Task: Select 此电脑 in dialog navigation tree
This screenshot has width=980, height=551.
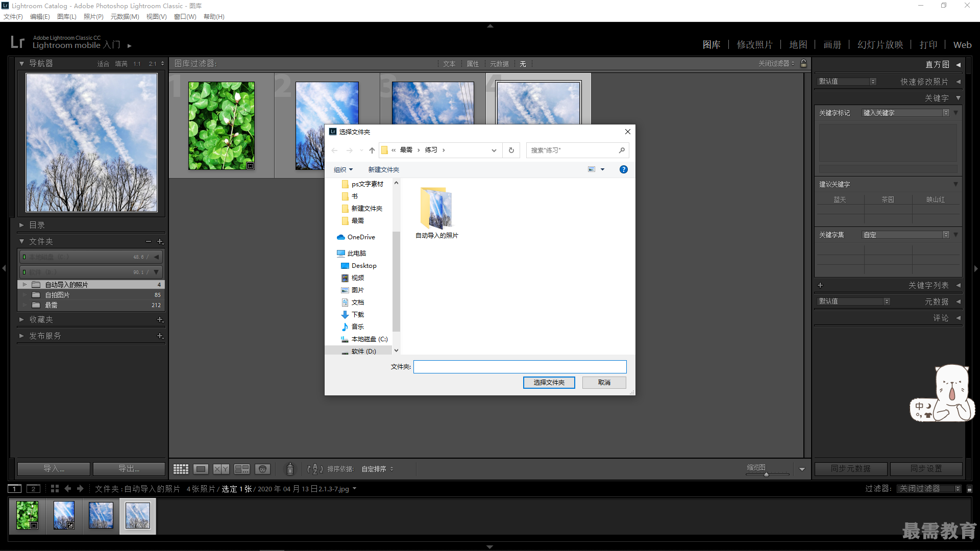Action: 352,254
